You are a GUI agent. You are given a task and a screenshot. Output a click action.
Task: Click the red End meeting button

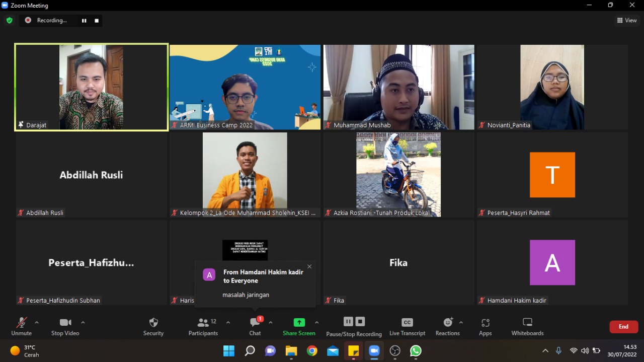point(623,327)
